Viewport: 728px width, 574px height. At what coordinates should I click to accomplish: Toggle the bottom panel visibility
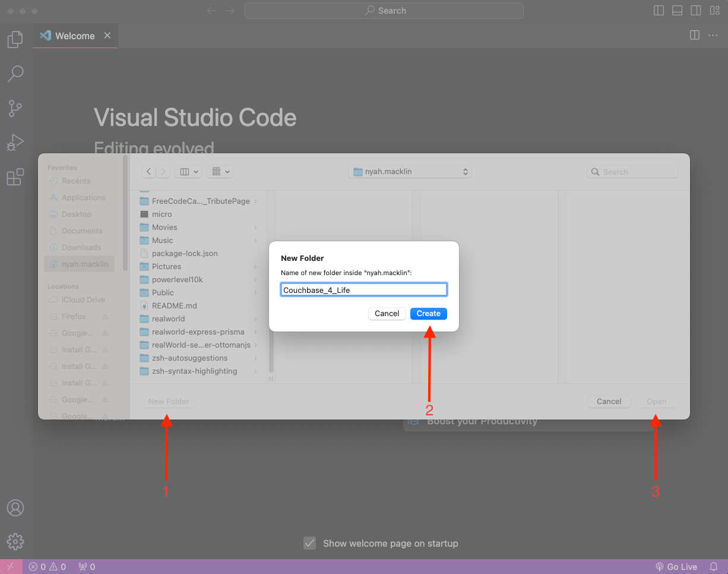[677, 10]
